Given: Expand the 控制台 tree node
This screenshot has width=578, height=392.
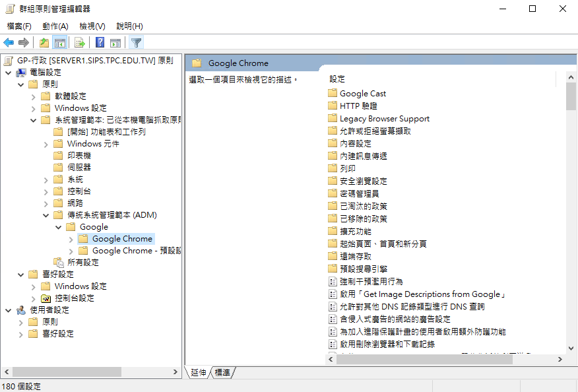Looking at the screenshot, I should click(x=46, y=192).
